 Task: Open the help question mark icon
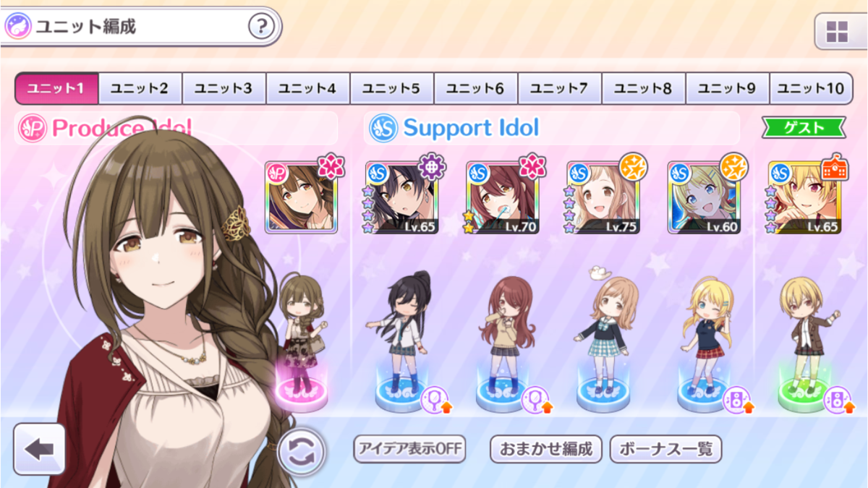(261, 27)
